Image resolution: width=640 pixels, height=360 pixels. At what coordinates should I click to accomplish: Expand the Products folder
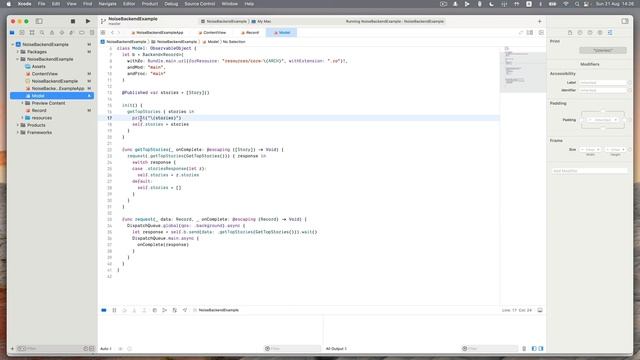coord(18,125)
